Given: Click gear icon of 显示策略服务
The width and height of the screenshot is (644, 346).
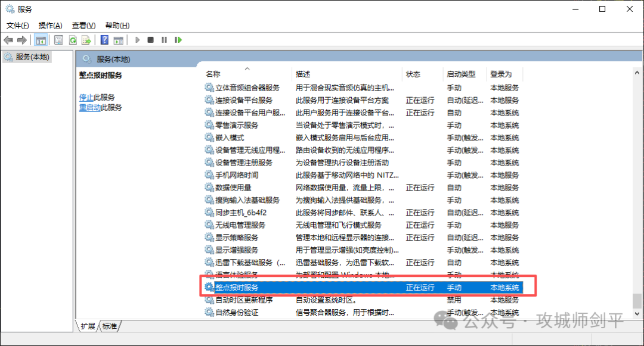Looking at the screenshot, I should pos(209,238).
